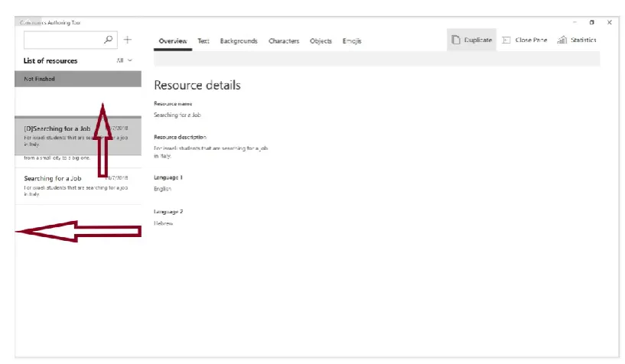The height and width of the screenshot is (364, 625).
Task: Go to the Characters tab
Action: [x=284, y=41]
